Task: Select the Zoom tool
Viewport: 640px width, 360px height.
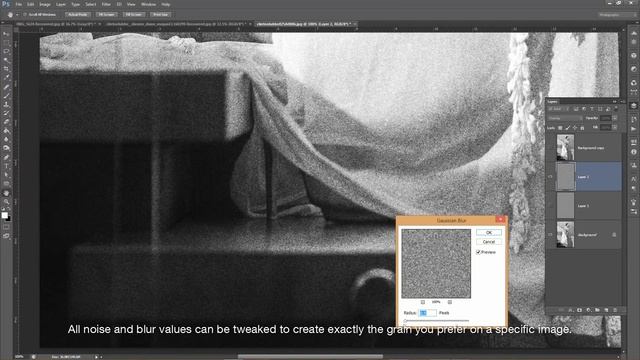Action: click(x=6, y=201)
